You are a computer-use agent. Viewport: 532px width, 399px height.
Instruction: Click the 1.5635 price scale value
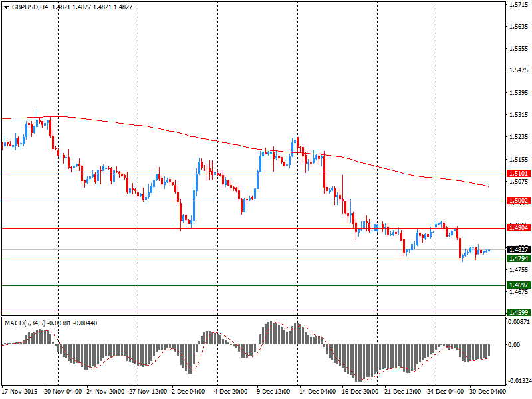[519, 27]
